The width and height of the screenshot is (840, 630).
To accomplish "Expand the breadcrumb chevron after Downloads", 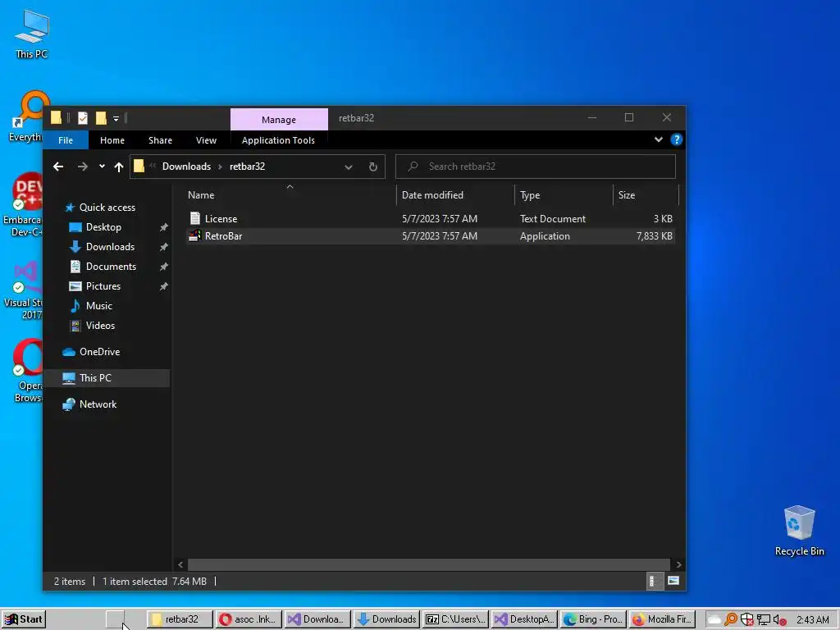I will pos(220,167).
